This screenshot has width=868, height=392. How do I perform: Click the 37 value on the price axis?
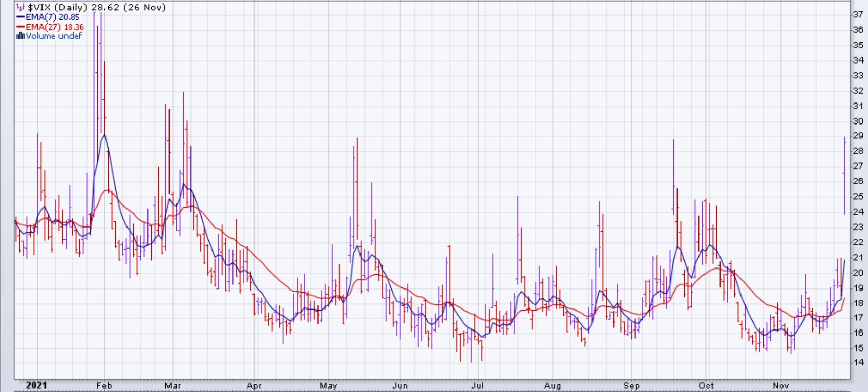pos(858,15)
